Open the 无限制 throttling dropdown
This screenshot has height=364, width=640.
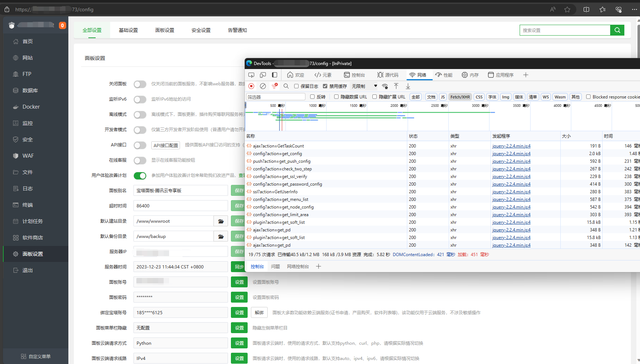[x=364, y=86]
